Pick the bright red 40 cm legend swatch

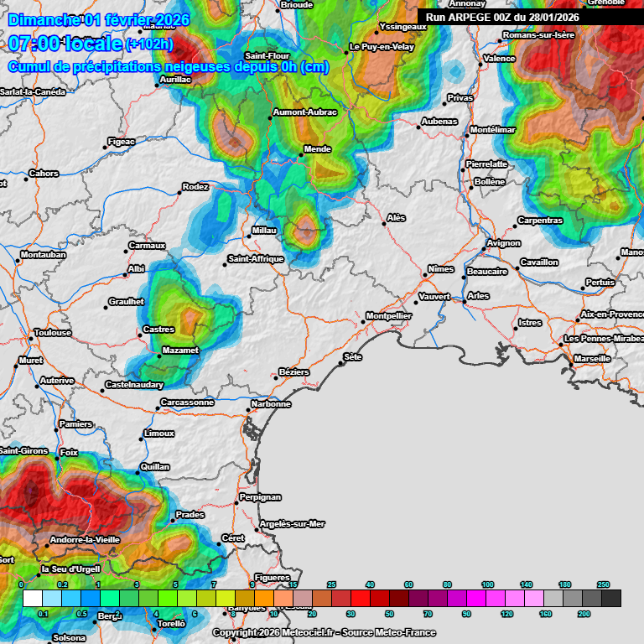pos(361,598)
